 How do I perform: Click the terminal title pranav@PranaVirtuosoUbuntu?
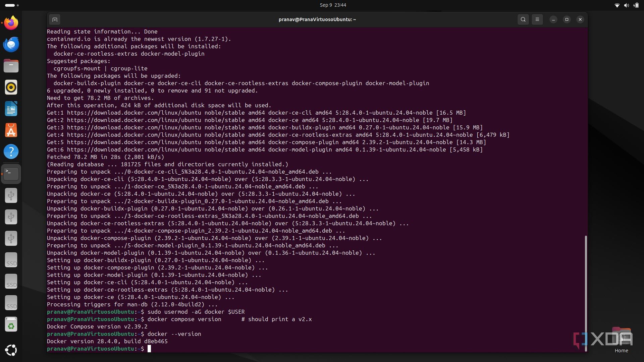click(x=317, y=19)
